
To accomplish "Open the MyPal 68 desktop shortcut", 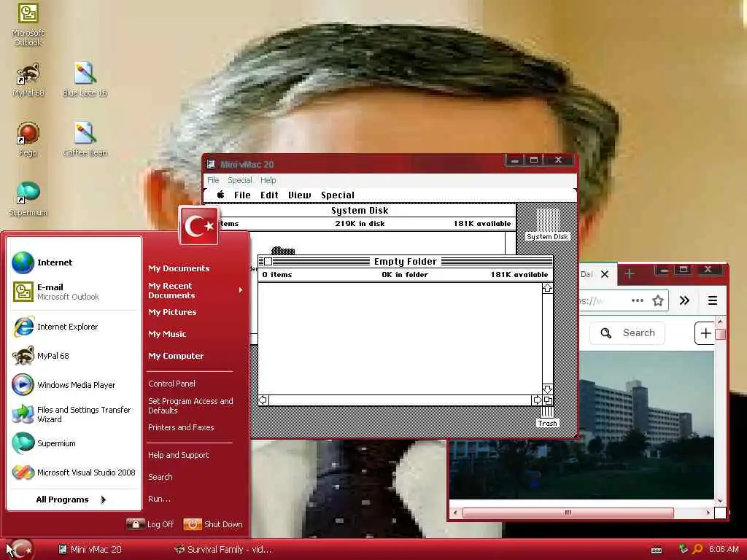I will pos(28,80).
